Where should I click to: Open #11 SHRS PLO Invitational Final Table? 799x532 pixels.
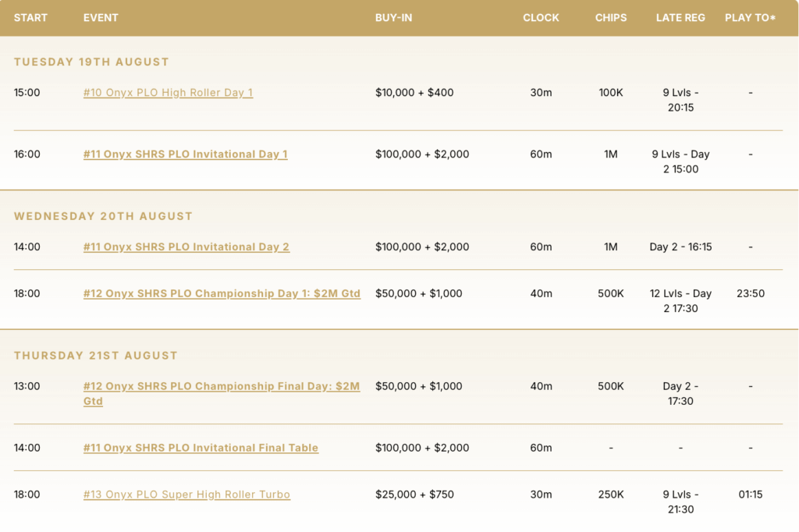[201, 449]
